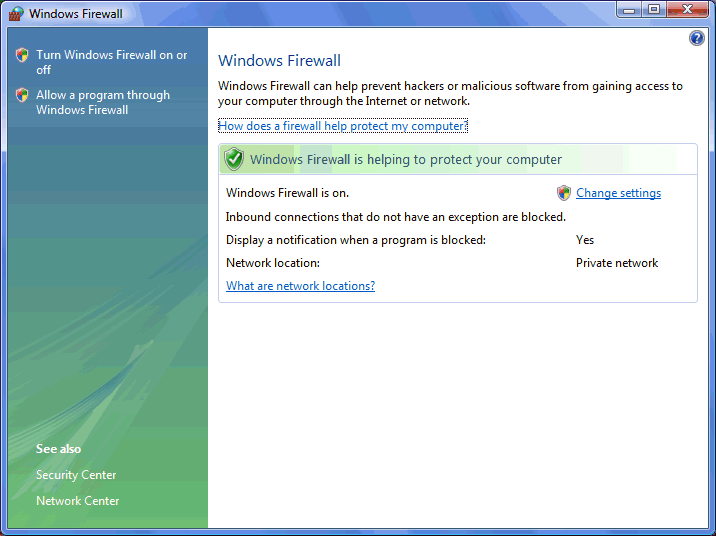Click the green checkmark shield status icon
Image resolution: width=716 pixels, height=536 pixels.
(234, 159)
